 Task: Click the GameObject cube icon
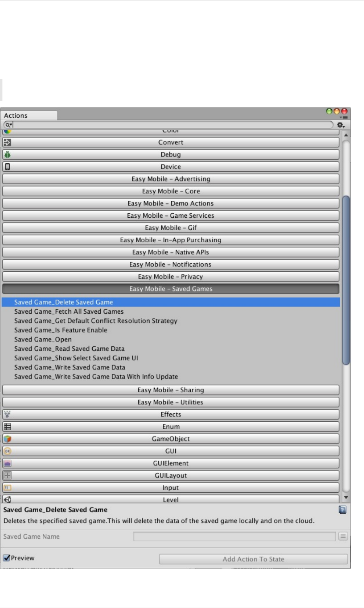(x=7, y=439)
